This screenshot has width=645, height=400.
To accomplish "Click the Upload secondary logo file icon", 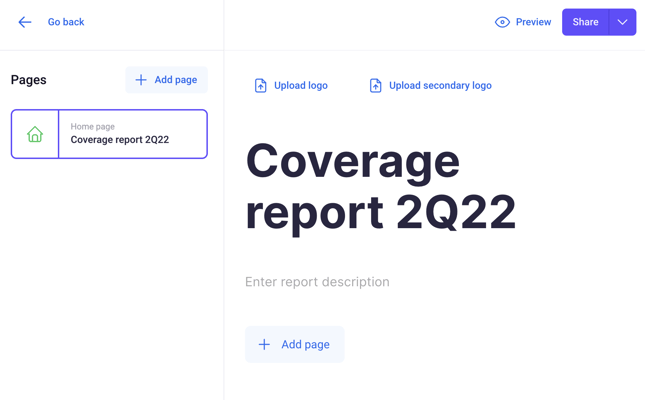I will click(x=376, y=86).
